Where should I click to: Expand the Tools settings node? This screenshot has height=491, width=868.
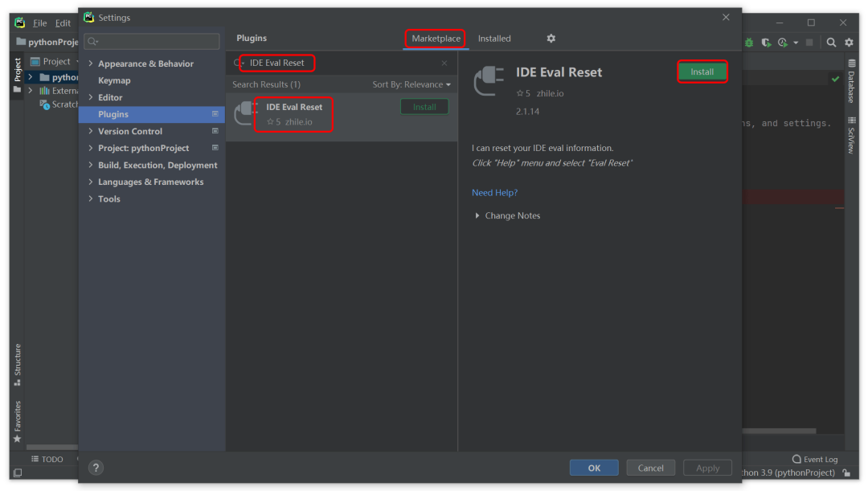tap(91, 198)
